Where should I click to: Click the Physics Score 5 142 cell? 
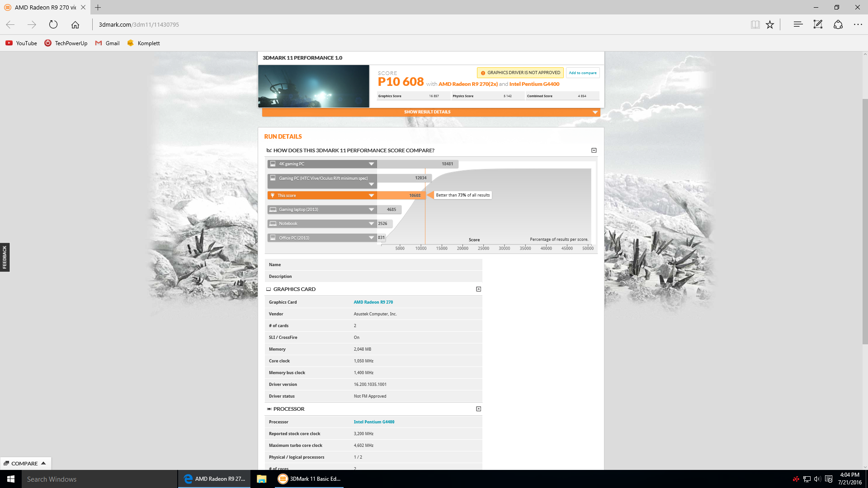[x=488, y=96]
